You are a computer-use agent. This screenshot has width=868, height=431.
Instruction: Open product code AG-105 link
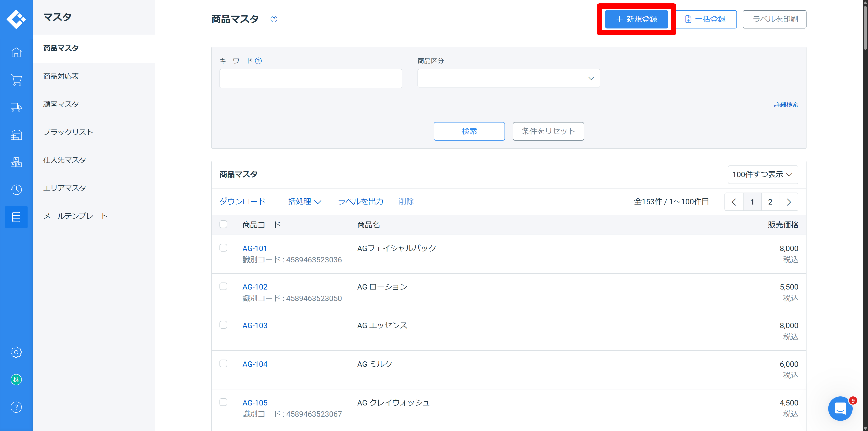click(x=255, y=403)
